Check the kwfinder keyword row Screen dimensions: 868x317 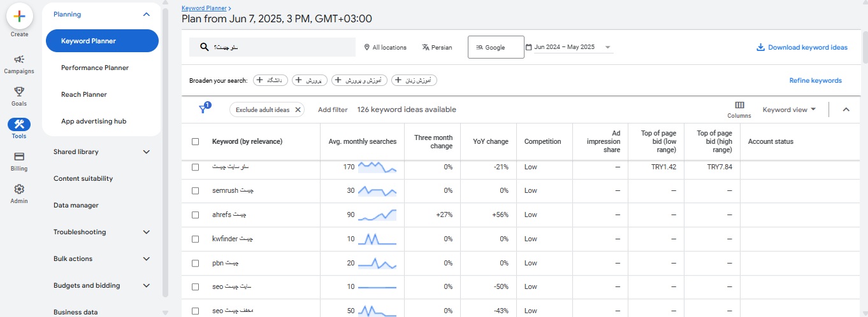tap(196, 239)
